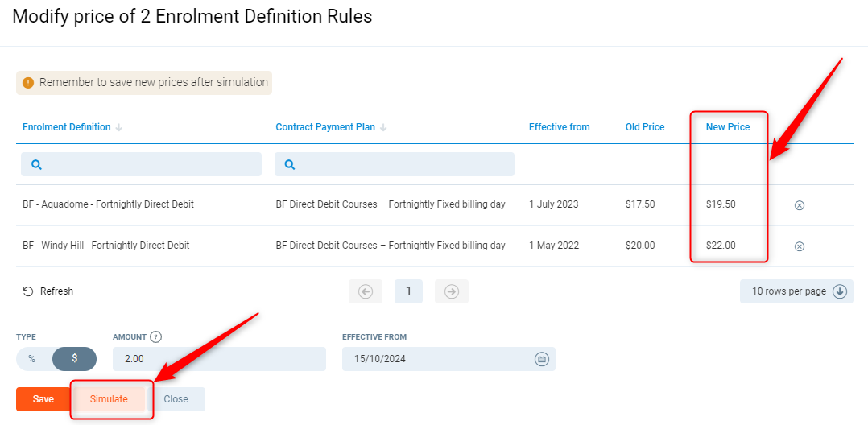This screenshot has height=425, width=868.
Task: Click the Old Price column header
Action: coord(644,127)
